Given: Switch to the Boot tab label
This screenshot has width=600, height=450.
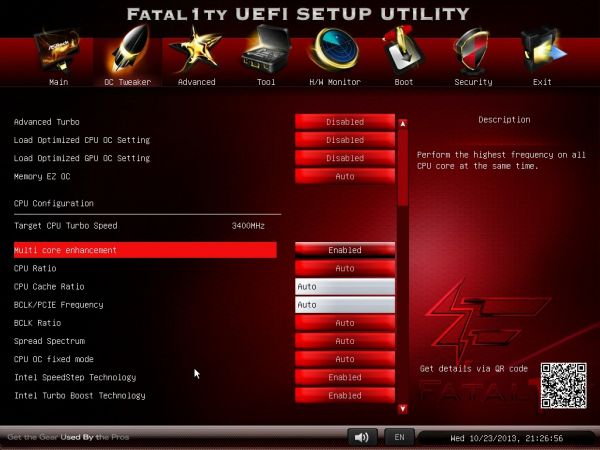Looking at the screenshot, I should pyautogui.click(x=404, y=82).
